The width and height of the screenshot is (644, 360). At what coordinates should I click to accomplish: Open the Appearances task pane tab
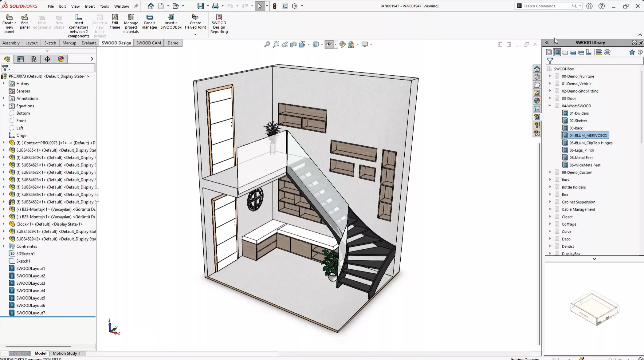click(x=537, y=101)
